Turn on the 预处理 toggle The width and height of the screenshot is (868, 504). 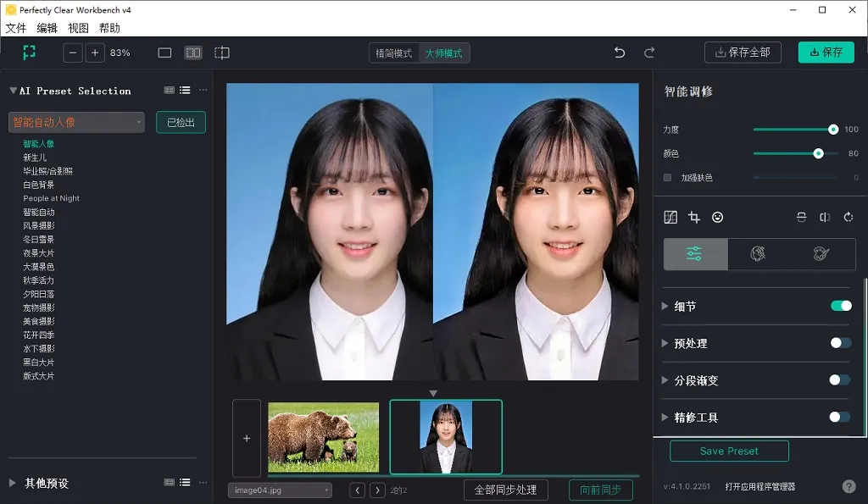(839, 343)
